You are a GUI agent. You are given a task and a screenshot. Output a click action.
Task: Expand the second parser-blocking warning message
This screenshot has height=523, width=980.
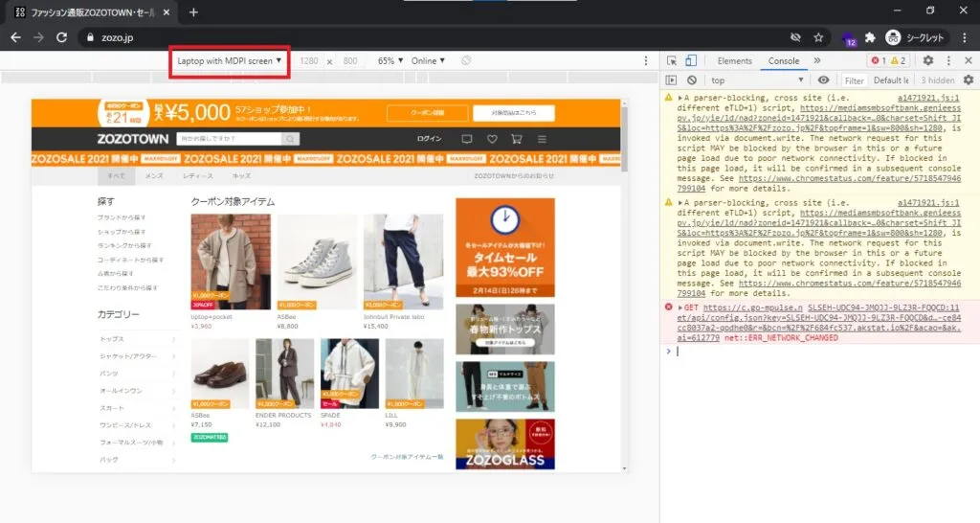[x=680, y=203]
